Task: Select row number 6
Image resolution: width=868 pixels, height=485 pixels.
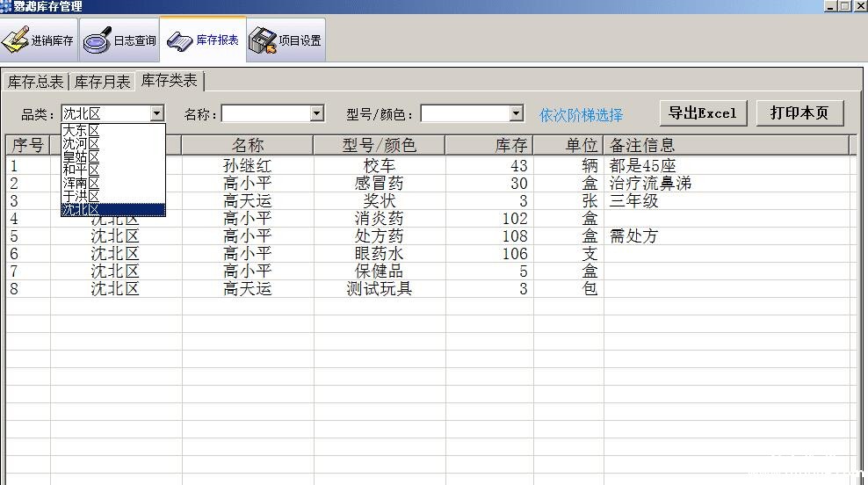Action: pos(14,254)
